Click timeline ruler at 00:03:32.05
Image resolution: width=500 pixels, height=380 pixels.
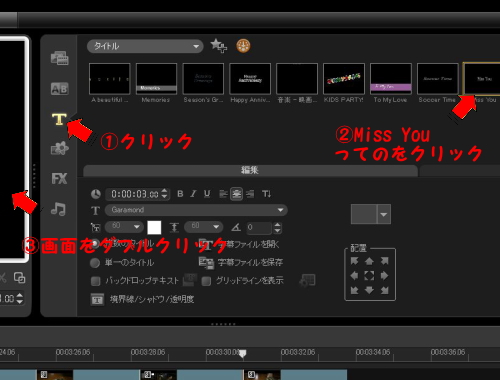298,352
